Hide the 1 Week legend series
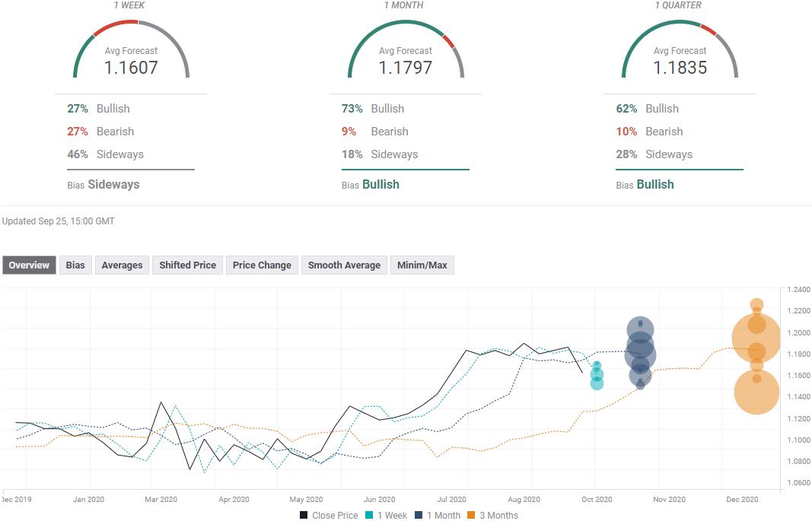This screenshot has width=812, height=521. (x=385, y=515)
